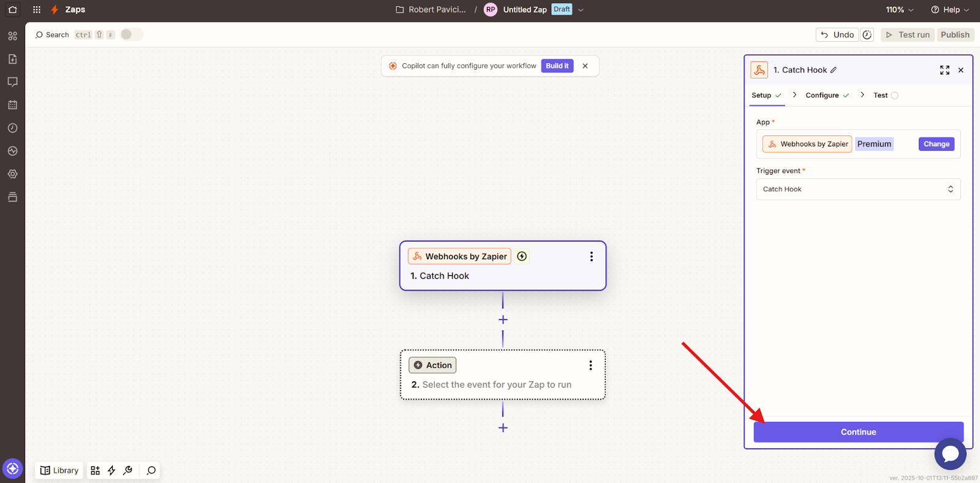Add a step between Catch Hook and Action
Image resolution: width=980 pixels, height=483 pixels.
pyautogui.click(x=503, y=320)
